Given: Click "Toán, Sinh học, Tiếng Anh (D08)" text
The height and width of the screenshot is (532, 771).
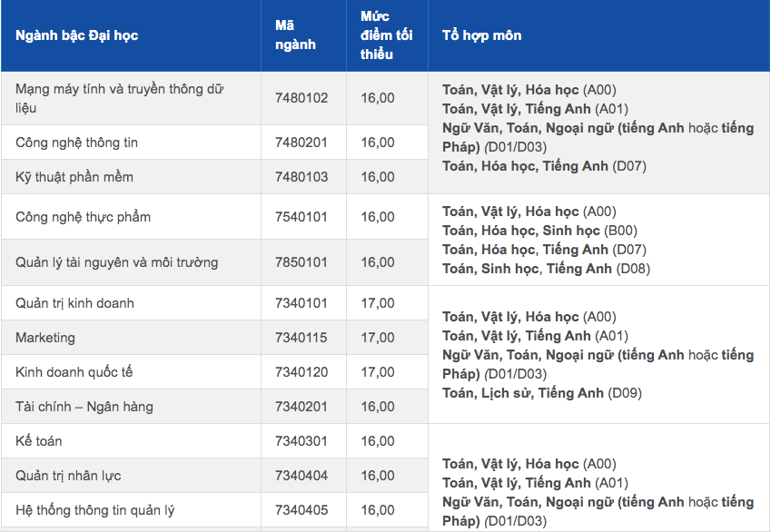Looking at the screenshot, I should point(546,269).
